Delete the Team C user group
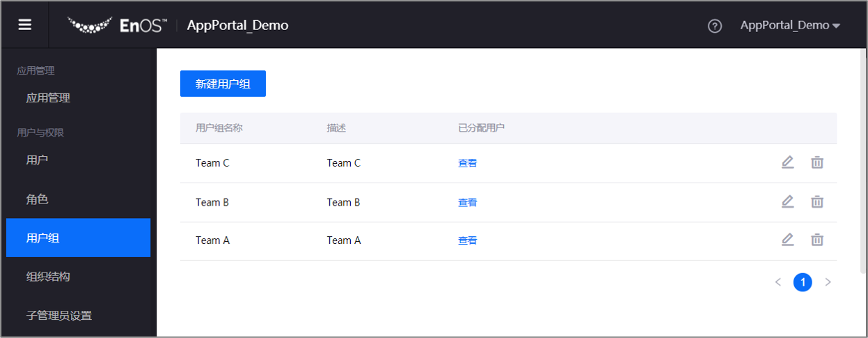 817,162
